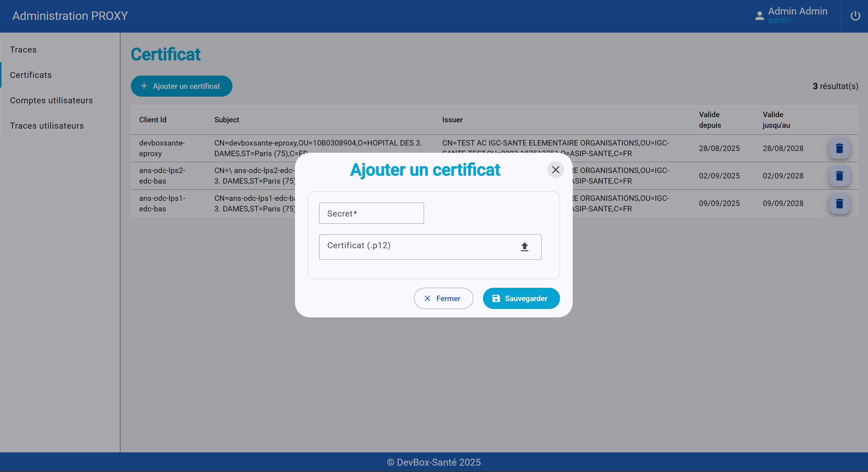Open the Comptes utilisateurs section
Image resolution: width=868 pixels, height=472 pixels.
[x=51, y=100]
